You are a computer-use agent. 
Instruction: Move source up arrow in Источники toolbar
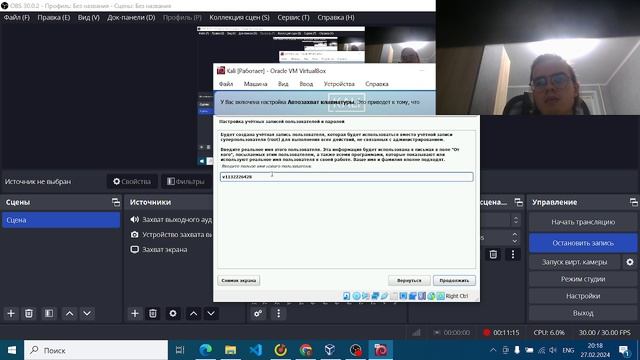point(193,313)
